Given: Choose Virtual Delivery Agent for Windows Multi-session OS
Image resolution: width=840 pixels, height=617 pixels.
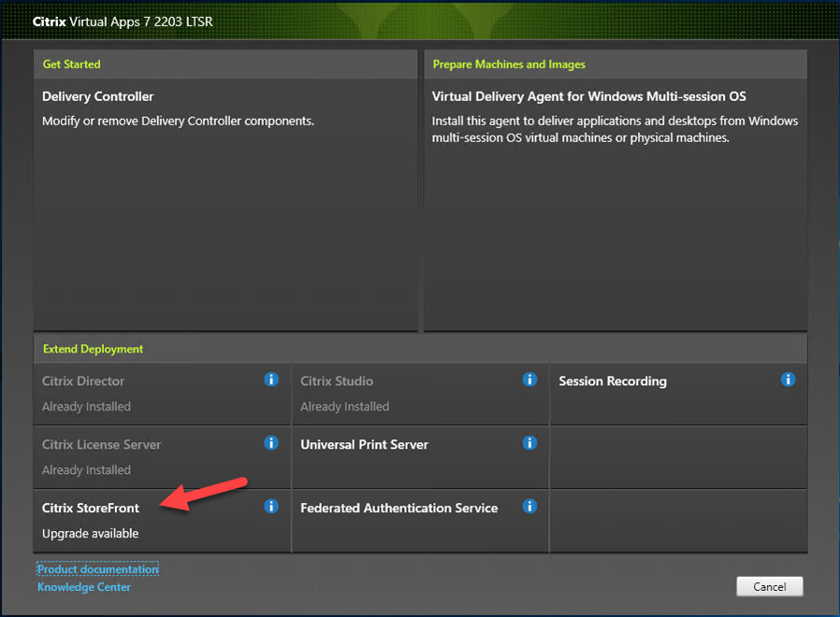Looking at the screenshot, I should point(616,205).
